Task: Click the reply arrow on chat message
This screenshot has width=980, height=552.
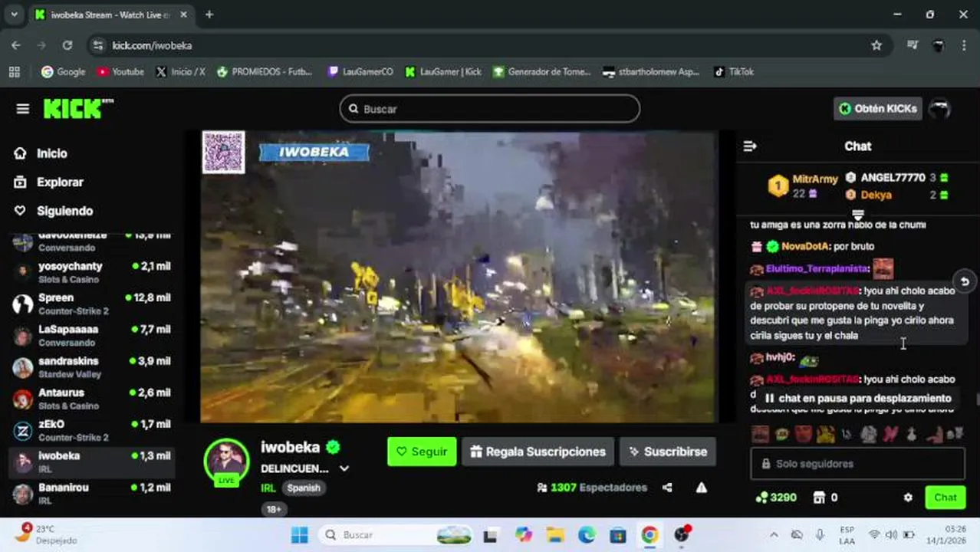Action: [965, 281]
